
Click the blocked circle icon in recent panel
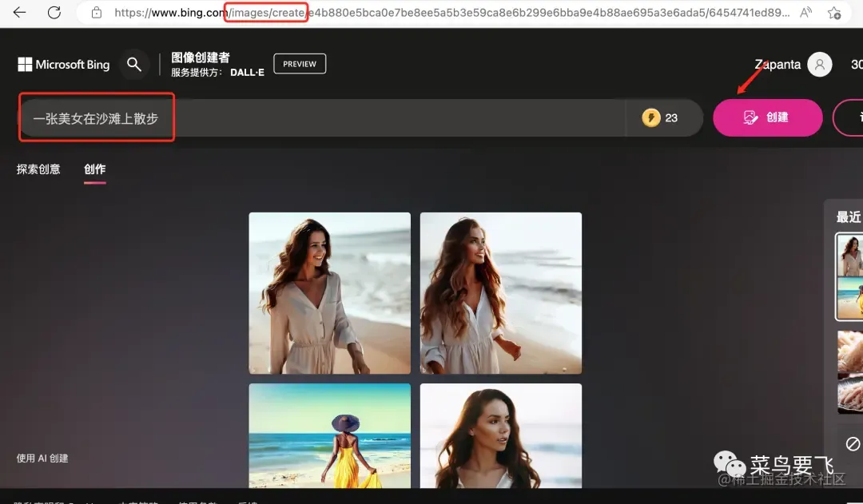pos(853,443)
